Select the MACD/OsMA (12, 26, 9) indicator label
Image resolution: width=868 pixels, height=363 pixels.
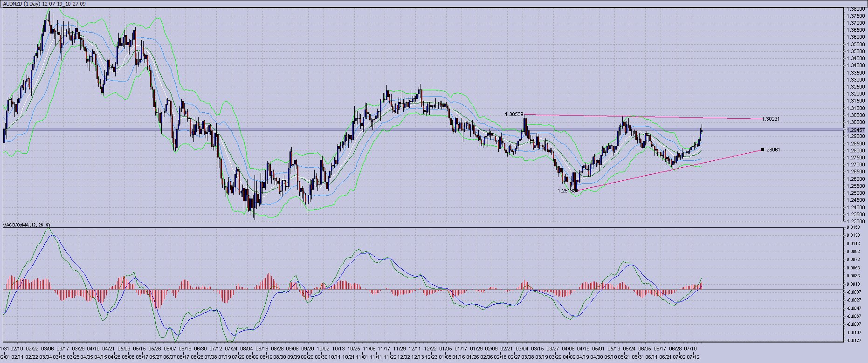coord(27,225)
